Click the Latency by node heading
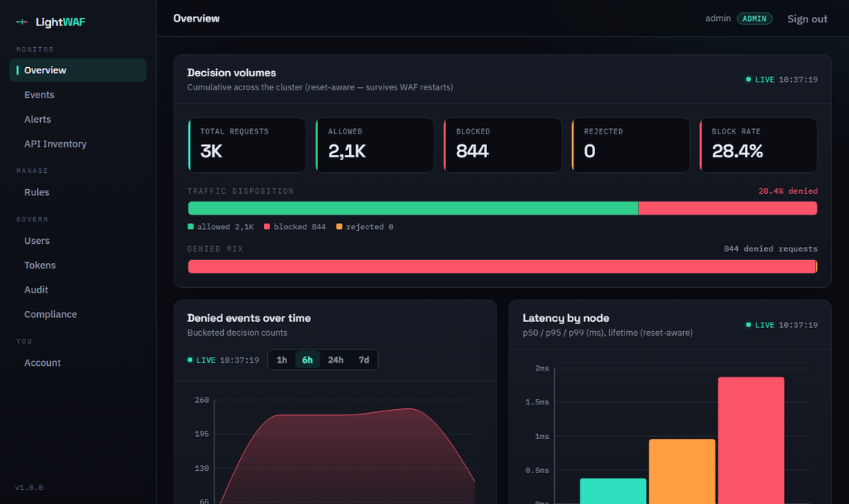 (x=566, y=318)
